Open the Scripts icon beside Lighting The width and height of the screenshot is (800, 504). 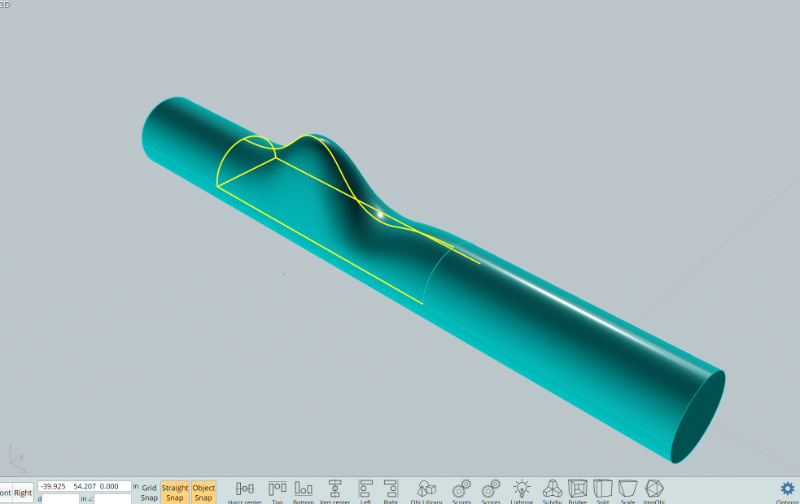pos(491,490)
